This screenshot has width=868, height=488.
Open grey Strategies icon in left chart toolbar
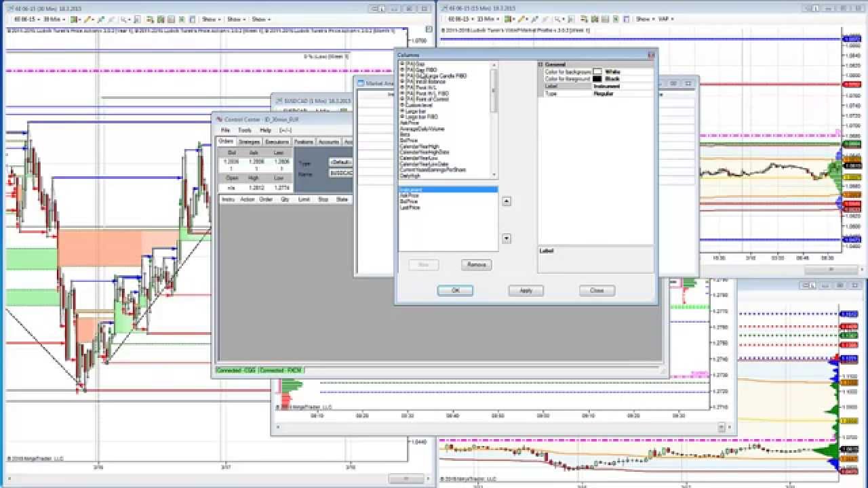171,19
